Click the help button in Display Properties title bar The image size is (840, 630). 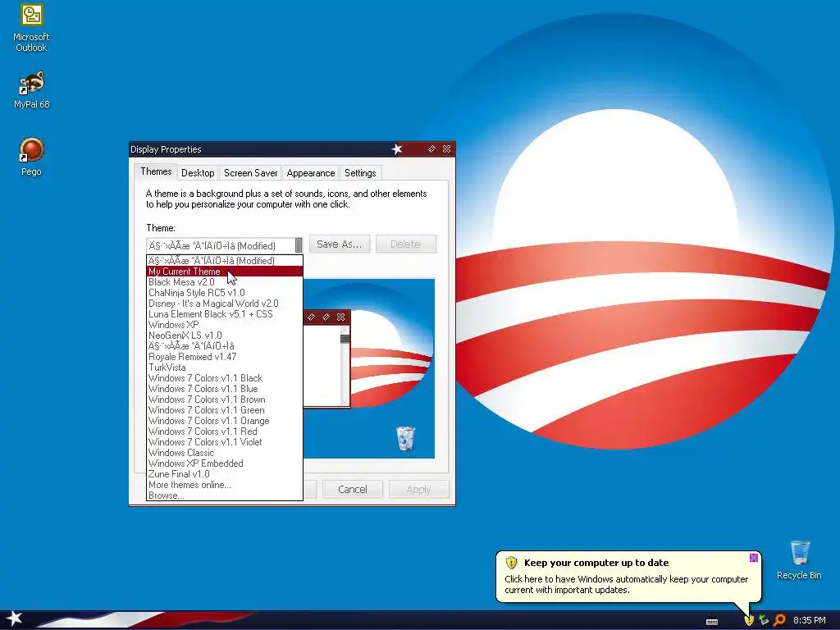[431, 149]
